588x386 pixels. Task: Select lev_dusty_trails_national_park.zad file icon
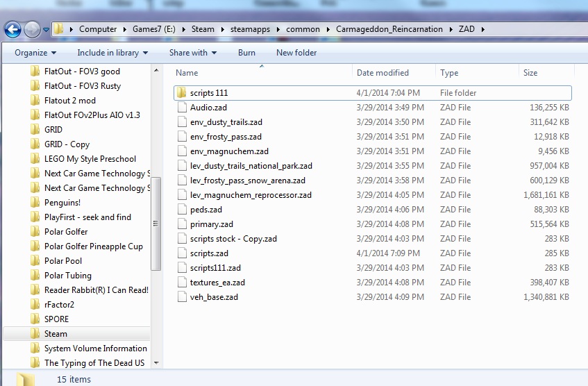pyautogui.click(x=182, y=166)
